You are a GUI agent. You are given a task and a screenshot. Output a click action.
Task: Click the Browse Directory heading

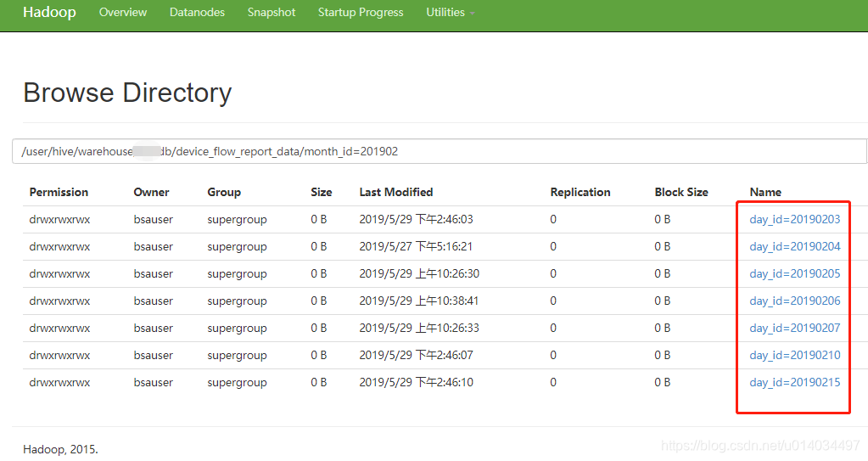tap(127, 93)
